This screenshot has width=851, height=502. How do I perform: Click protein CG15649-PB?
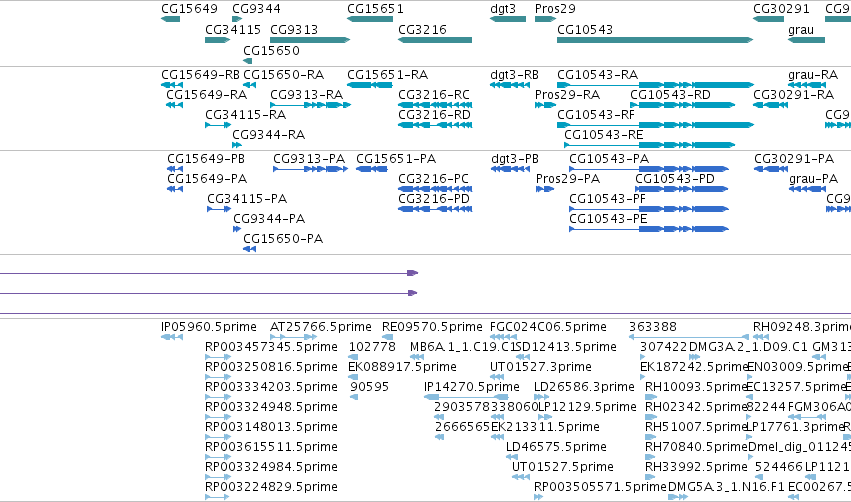[x=175, y=169]
